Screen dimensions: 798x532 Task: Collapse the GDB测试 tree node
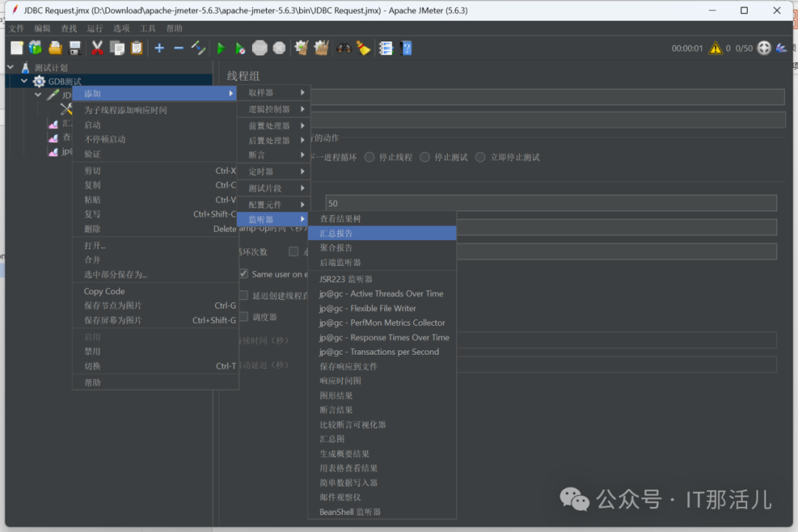click(x=24, y=81)
